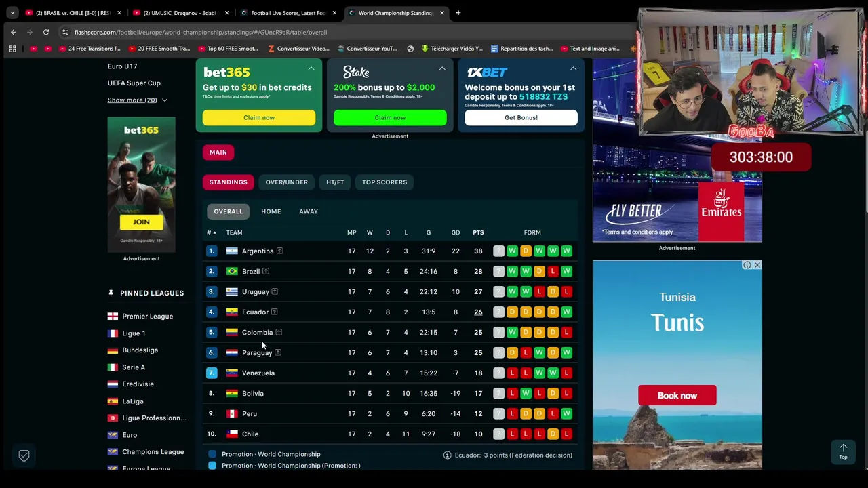The height and width of the screenshot is (488, 868).
Task: Click the bet365 Claim now button
Action: click(259, 118)
